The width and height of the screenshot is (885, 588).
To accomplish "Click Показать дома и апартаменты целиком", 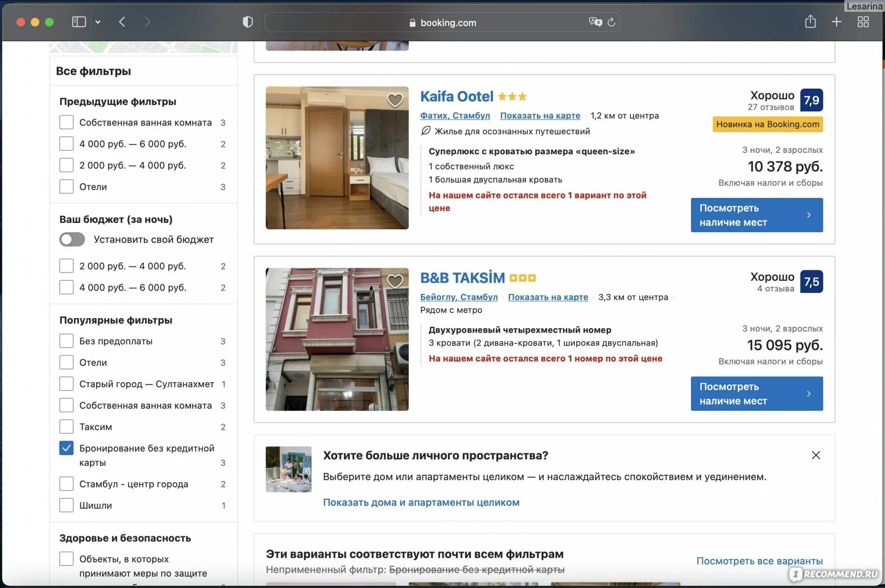I will tap(421, 502).
